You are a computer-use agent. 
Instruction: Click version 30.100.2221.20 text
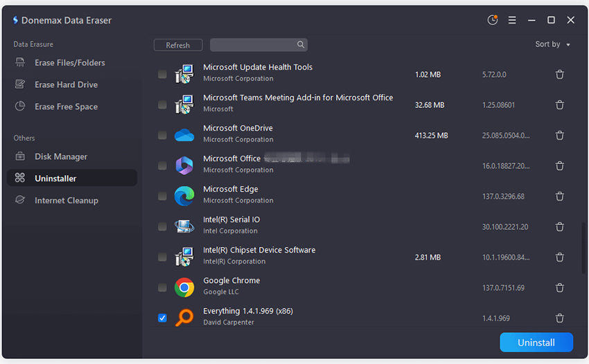point(505,227)
